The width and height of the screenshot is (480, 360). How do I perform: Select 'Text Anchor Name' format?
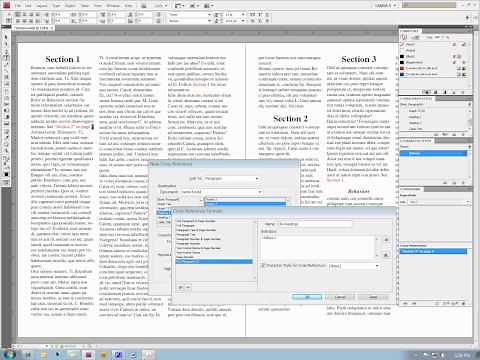click(214, 253)
